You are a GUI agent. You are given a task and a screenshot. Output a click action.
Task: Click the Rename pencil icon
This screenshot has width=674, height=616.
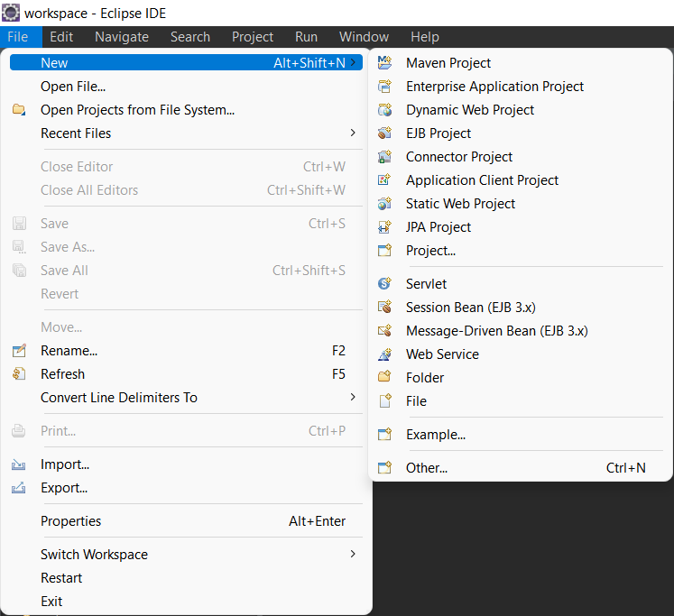point(18,351)
